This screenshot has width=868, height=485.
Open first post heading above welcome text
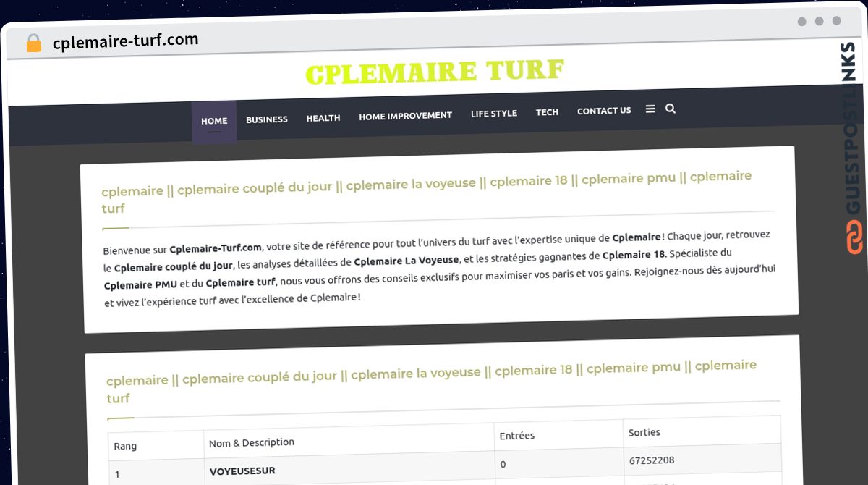(x=427, y=192)
